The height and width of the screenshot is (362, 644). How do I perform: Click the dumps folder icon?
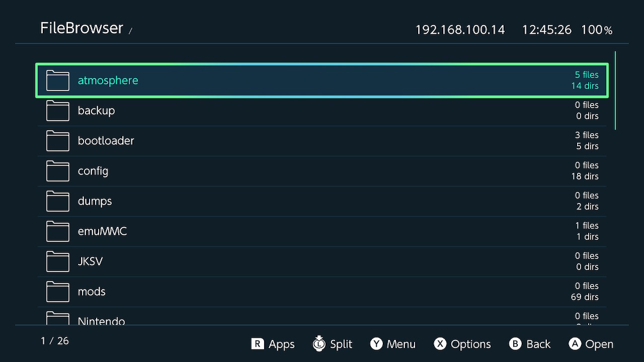[x=57, y=201]
